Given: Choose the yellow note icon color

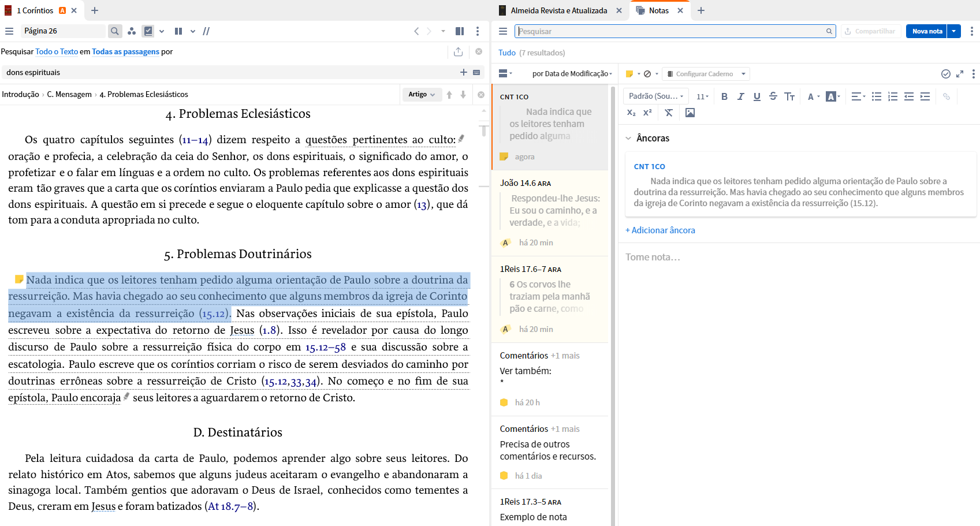Looking at the screenshot, I should (629, 74).
